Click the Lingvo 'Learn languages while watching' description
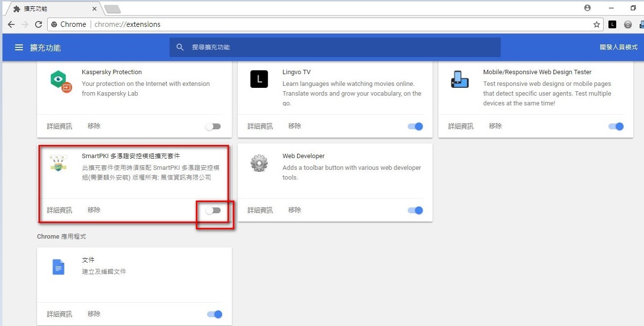Viewport: 644px width, 326px height. coord(352,94)
